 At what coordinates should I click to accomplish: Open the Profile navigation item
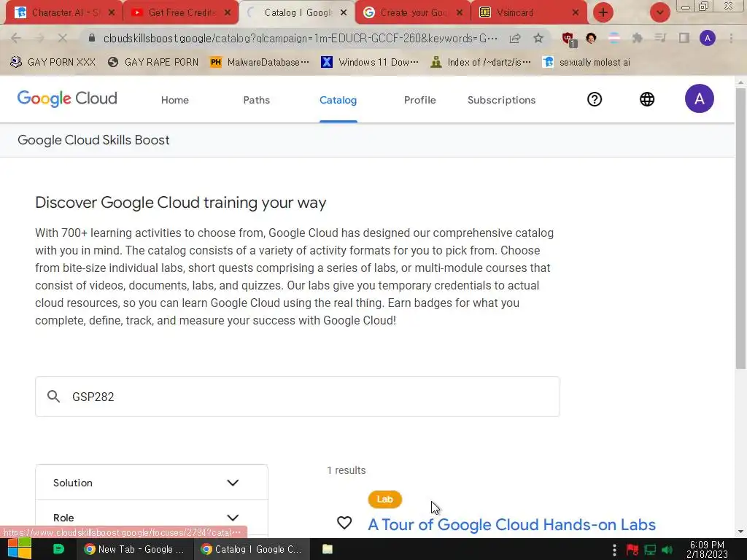click(419, 100)
